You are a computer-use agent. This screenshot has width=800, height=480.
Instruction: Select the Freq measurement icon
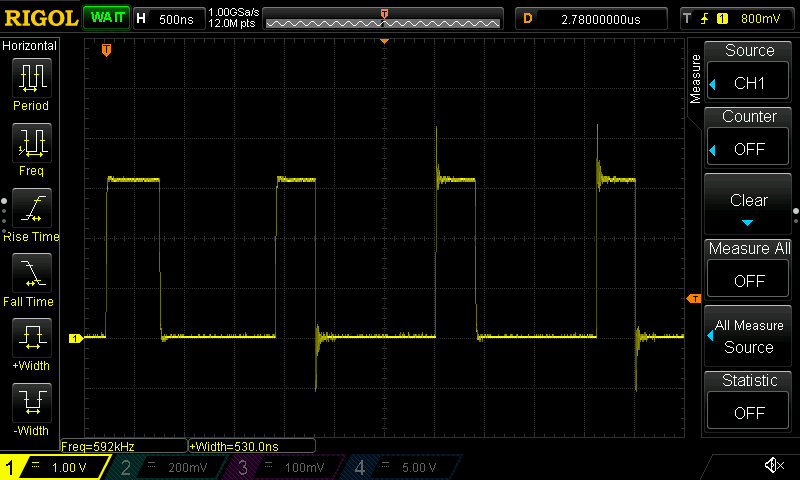[30, 144]
